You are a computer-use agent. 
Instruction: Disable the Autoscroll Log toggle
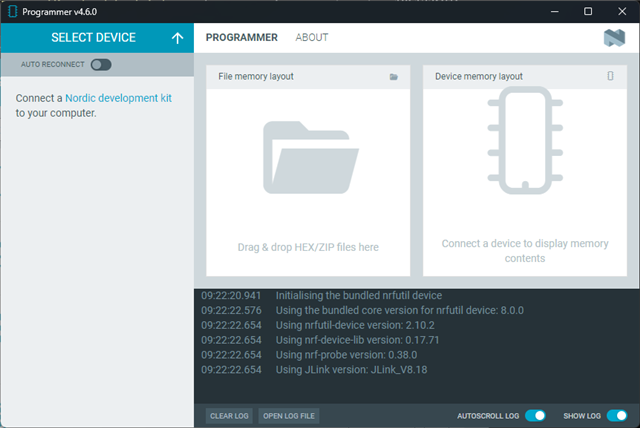click(535, 416)
